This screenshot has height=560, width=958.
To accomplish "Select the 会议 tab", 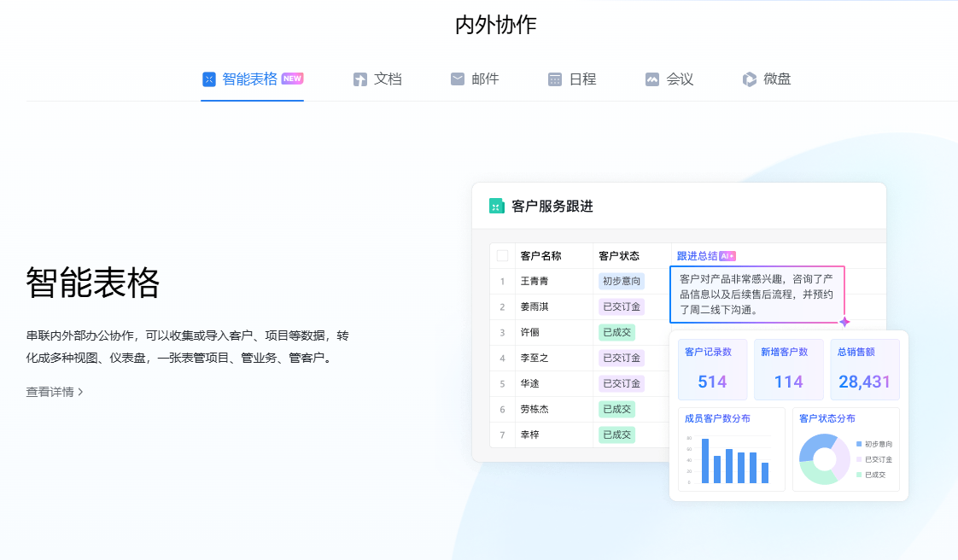I will pos(669,79).
